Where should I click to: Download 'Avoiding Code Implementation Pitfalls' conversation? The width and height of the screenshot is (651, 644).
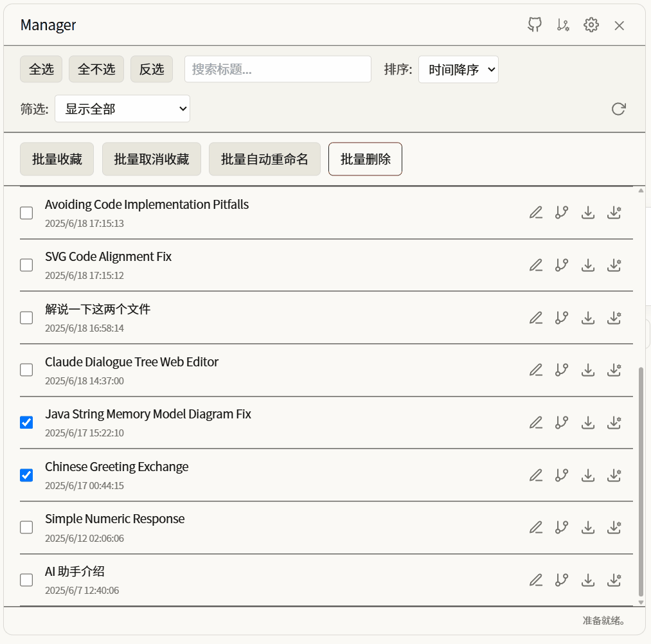click(x=588, y=213)
